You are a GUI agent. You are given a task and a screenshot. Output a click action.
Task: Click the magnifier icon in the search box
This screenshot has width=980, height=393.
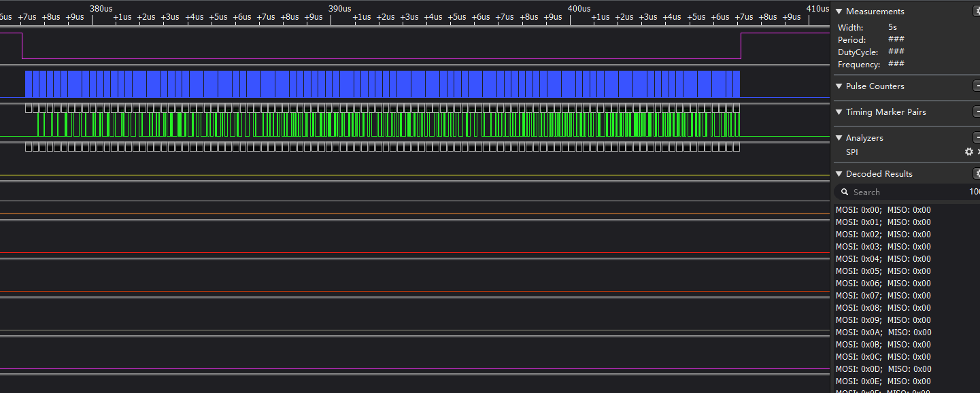pyautogui.click(x=845, y=192)
